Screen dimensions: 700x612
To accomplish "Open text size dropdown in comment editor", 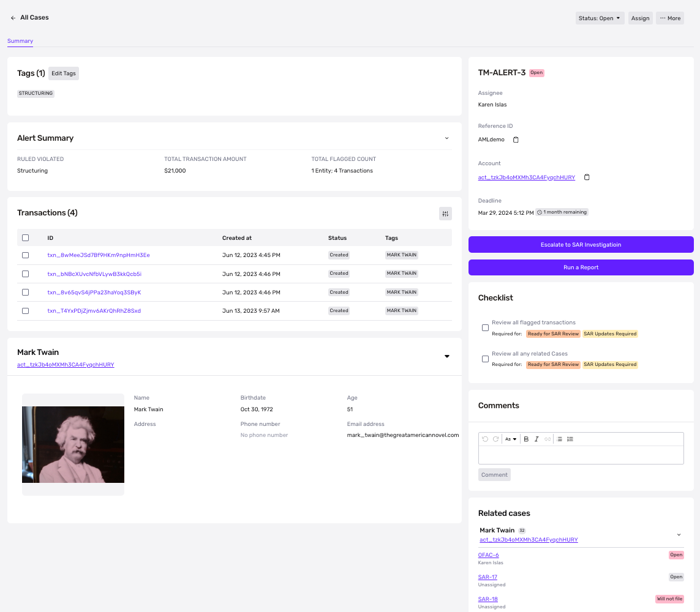I will pyautogui.click(x=511, y=439).
